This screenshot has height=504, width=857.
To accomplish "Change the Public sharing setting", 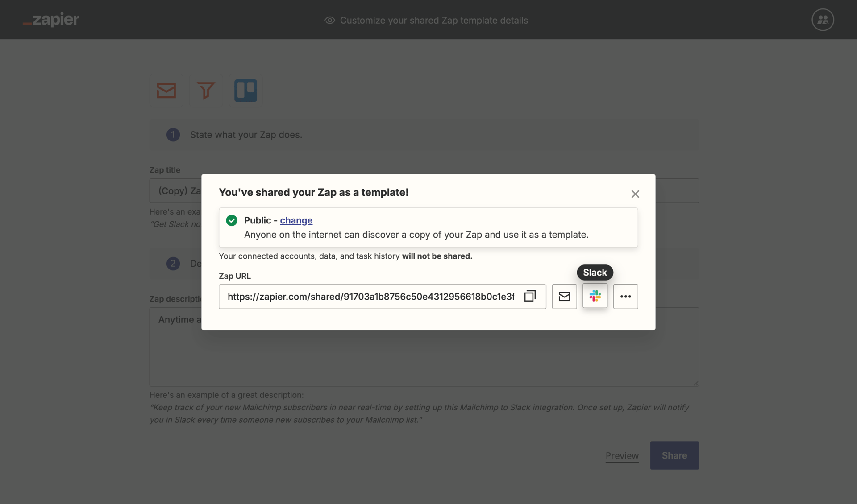I will pos(296,220).
